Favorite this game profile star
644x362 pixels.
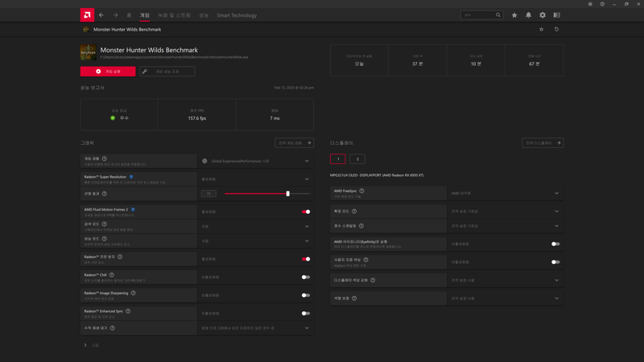tap(541, 30)
